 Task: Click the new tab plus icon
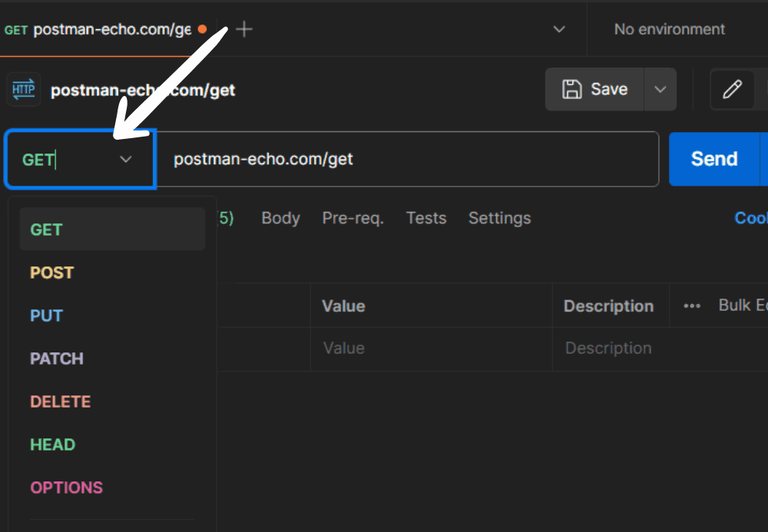pyautogui.click(x=244, y=29)
